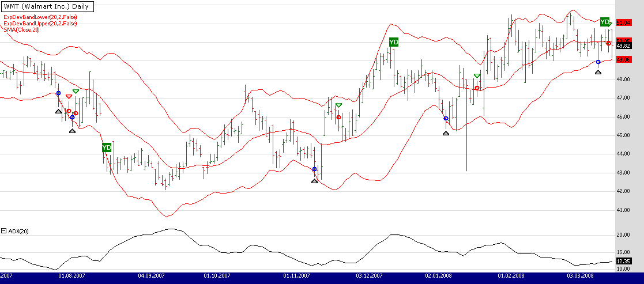Click the ExpDevBandLower(20,2,False) legend label
This screenshot has height=284, width=644.
(x=40, y=17)
